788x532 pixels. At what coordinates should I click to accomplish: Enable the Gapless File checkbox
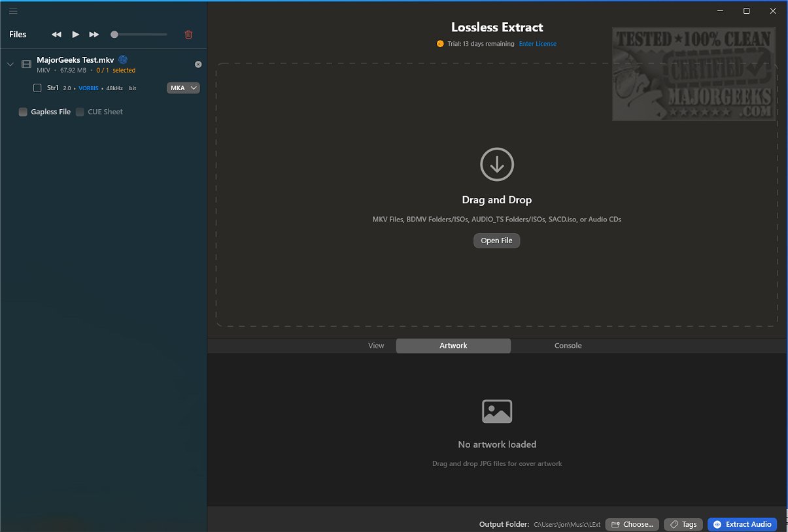(23, 112)
